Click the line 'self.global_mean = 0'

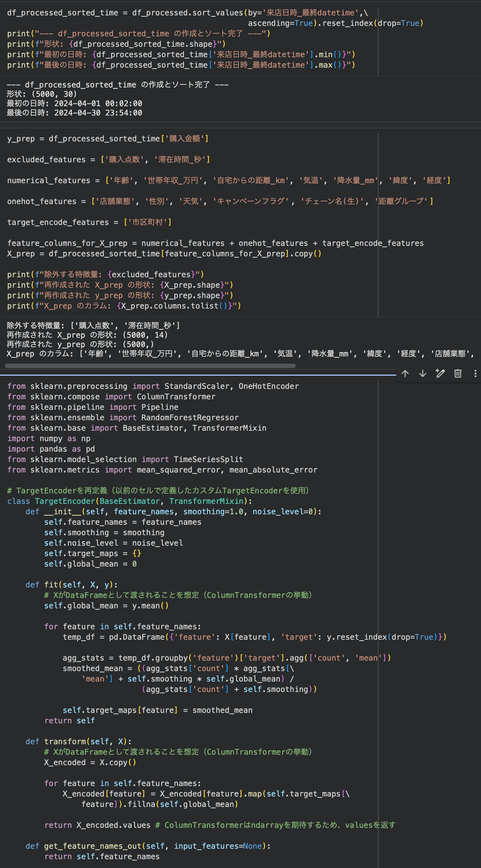pos(90,564)
